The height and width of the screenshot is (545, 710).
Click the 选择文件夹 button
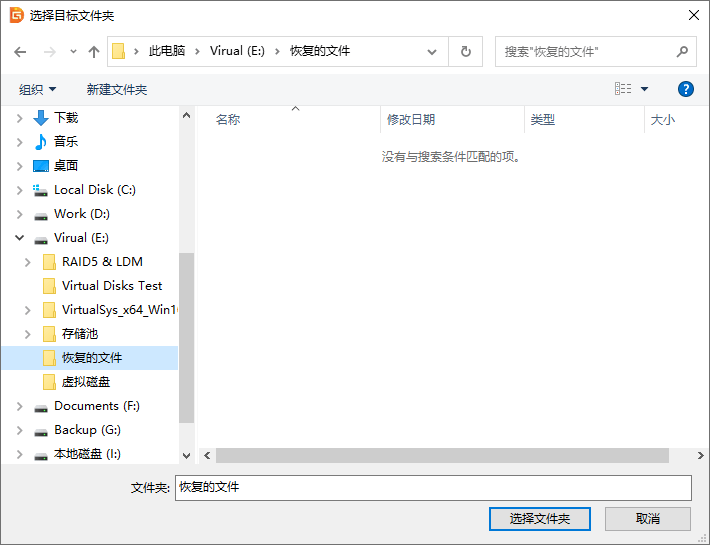click(539, 519)
